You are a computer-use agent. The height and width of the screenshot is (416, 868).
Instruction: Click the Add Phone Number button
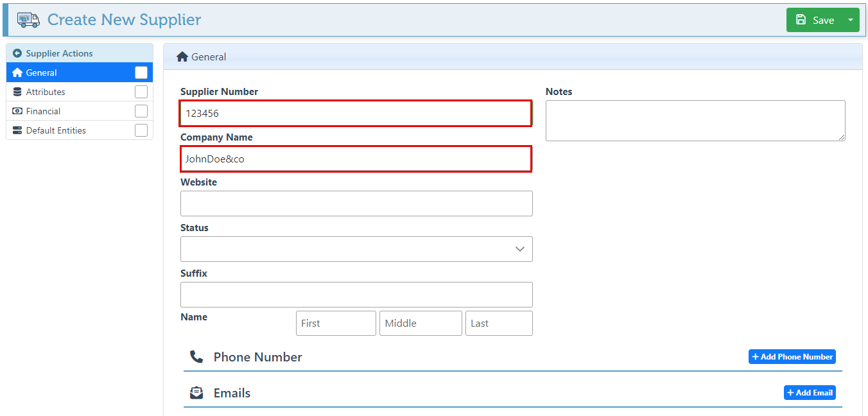tap(792, 357)
